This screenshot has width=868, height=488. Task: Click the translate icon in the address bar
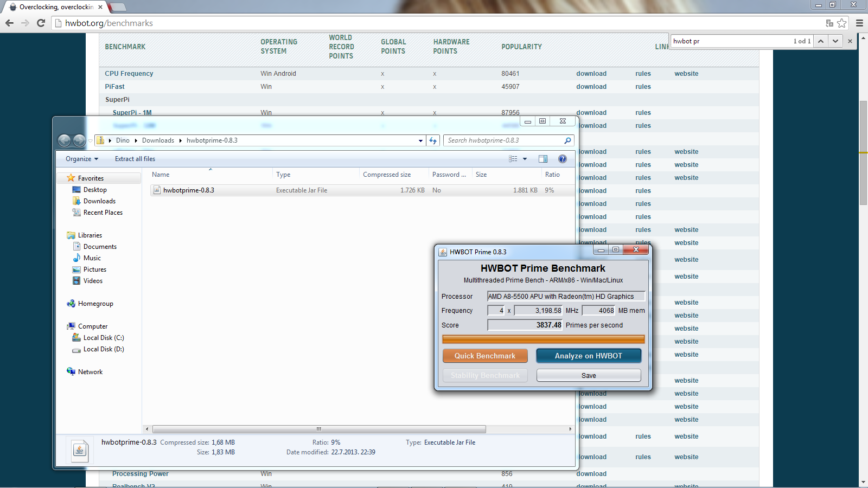pos(829,23)
